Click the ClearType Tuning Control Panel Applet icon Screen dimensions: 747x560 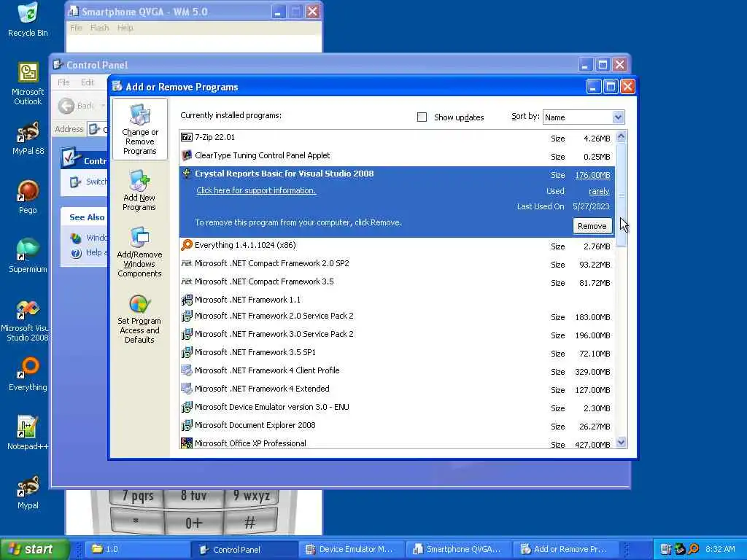click(187, 156)
